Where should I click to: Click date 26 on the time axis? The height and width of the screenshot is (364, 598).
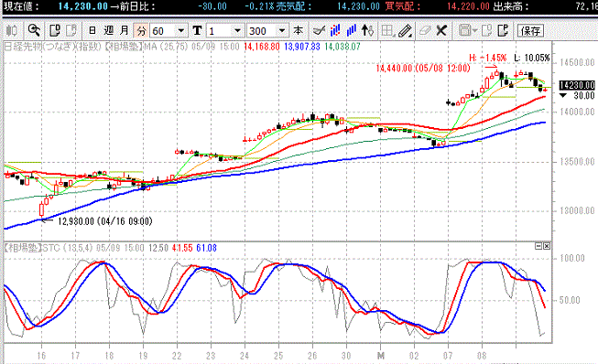pyautogui.click(x=312, y=356)
